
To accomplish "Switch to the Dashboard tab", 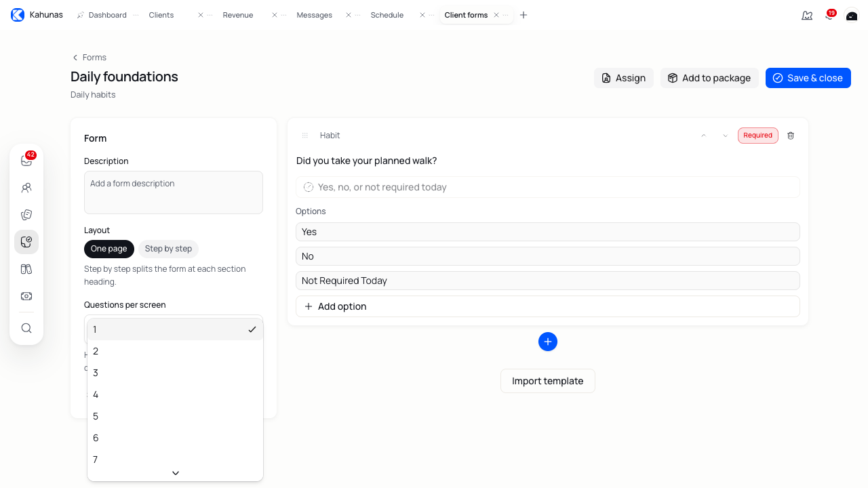I will point(107,15).
